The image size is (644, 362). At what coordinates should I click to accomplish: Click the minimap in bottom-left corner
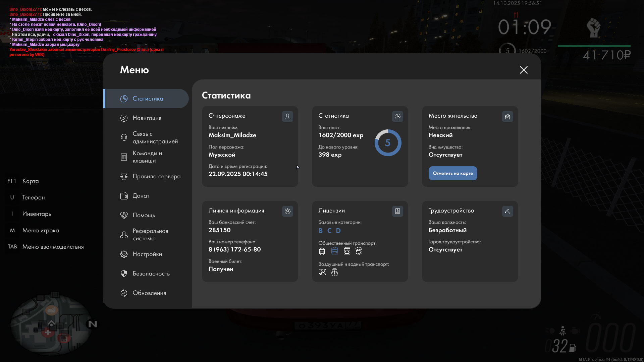[x=50, y=324]
